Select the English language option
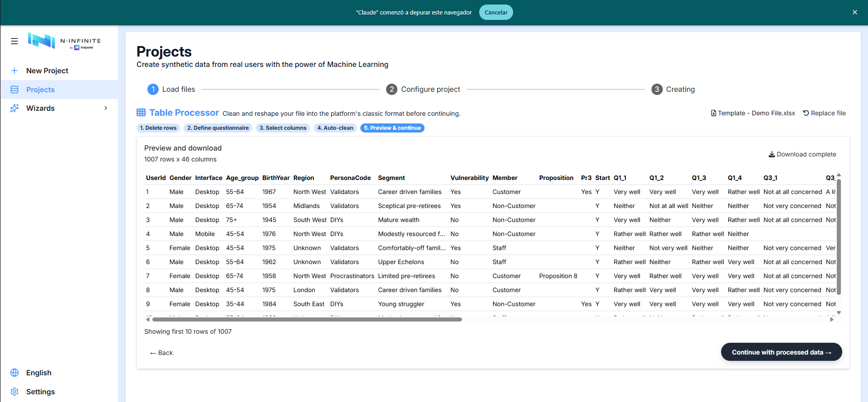 [39, 373]
